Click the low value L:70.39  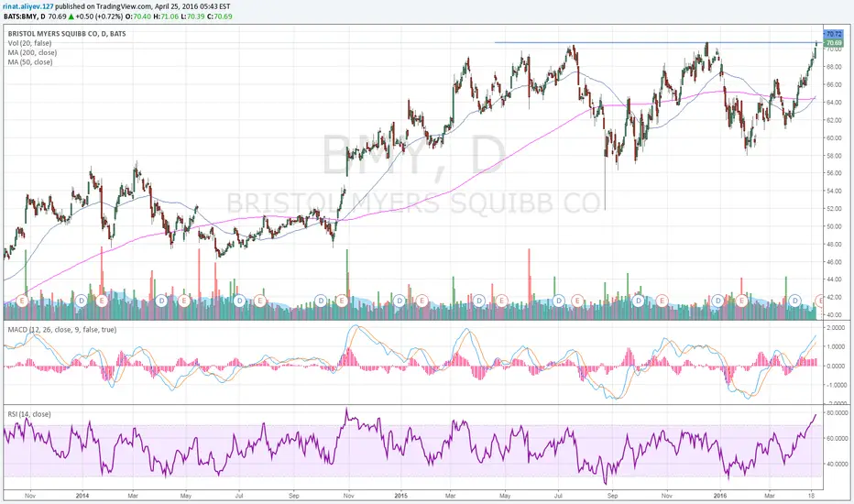tap(192, 16)
